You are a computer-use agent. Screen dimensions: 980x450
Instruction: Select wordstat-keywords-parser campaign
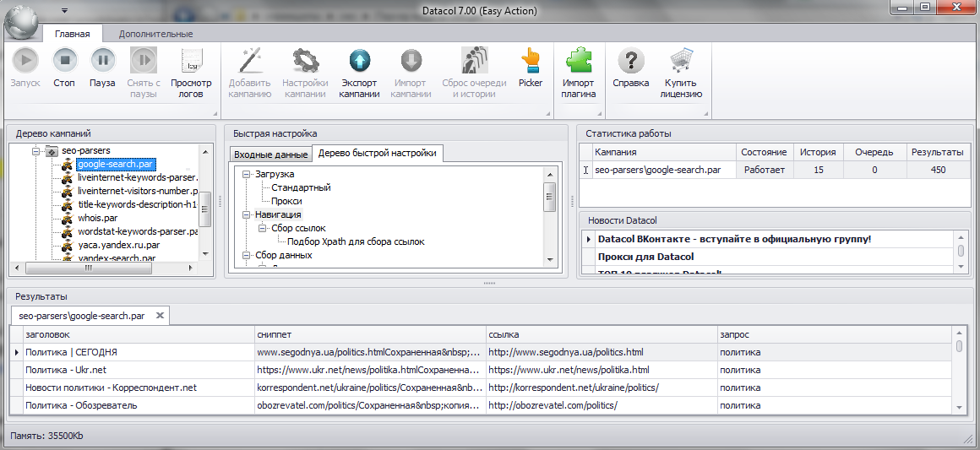(x=138, y=231)
